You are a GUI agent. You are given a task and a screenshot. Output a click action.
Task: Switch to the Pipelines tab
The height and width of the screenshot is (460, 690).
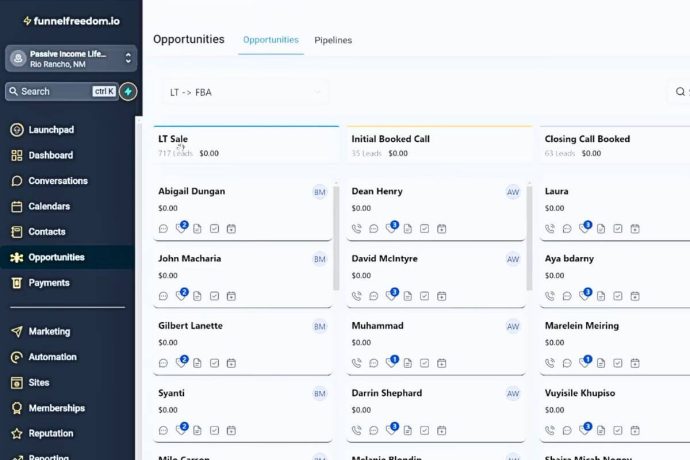pyautogui.click(x=333, y=40)
